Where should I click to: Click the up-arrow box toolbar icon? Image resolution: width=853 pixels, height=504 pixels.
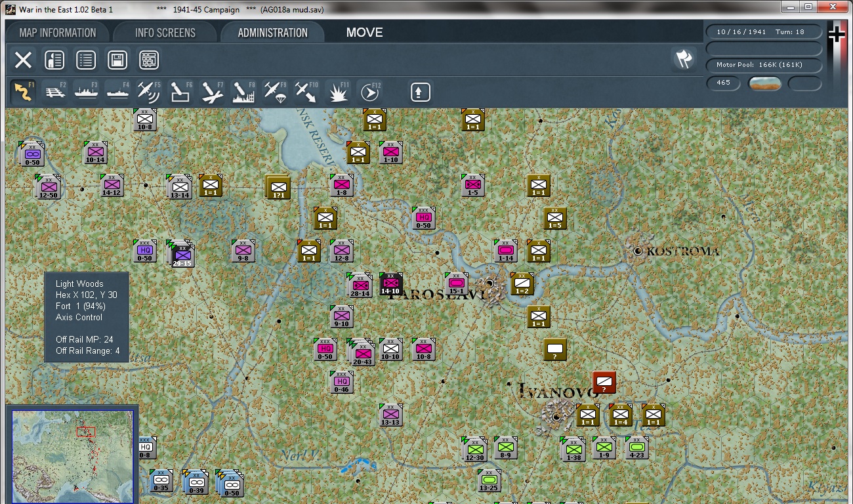point(420,92)
